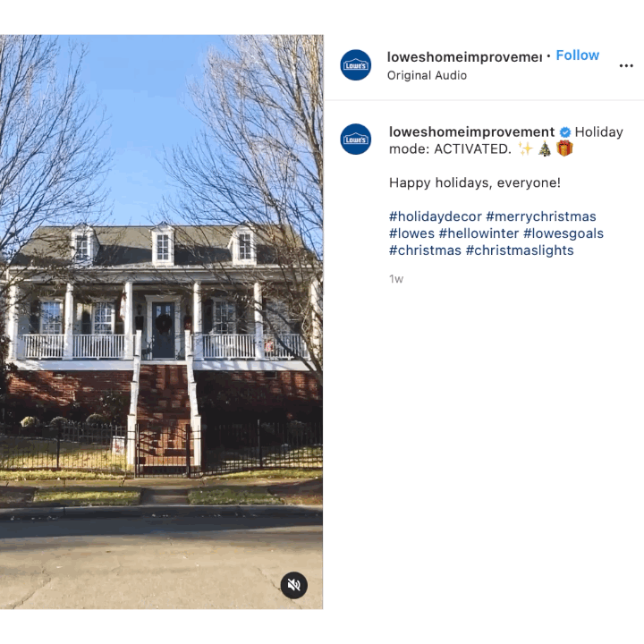Open the #lowesgoals hashtag
This screenshot has height=644, width=644.
(563, 233)
